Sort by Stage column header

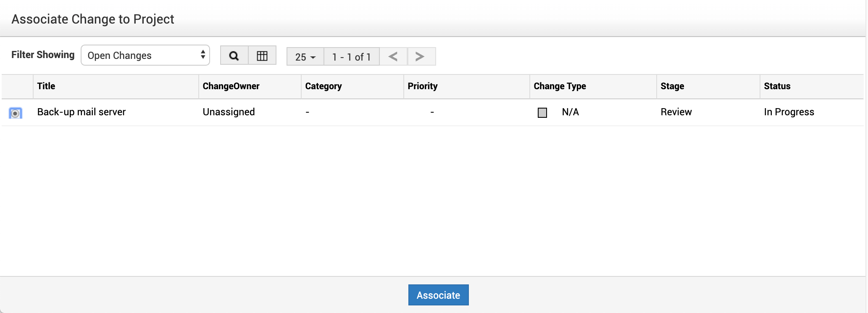pyautogui.click(x=672, y=86)
